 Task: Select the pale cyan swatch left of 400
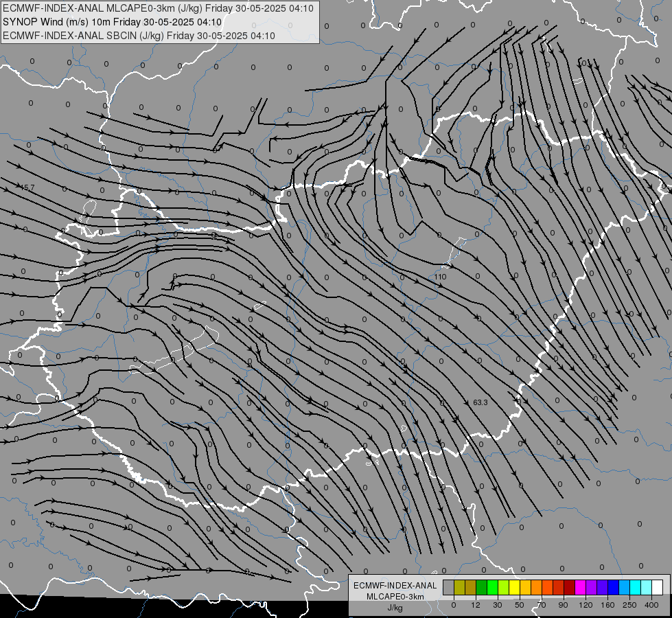click(x=647, y=587)
